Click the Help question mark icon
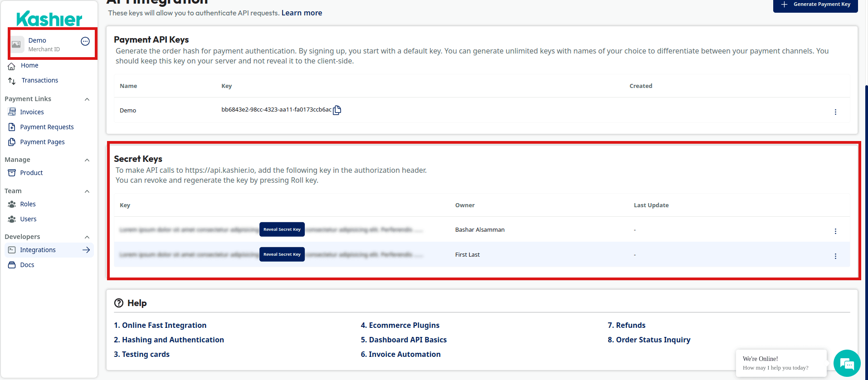This screenshot has width=868, height=380. pyautogui.click(x=119, y=303)
